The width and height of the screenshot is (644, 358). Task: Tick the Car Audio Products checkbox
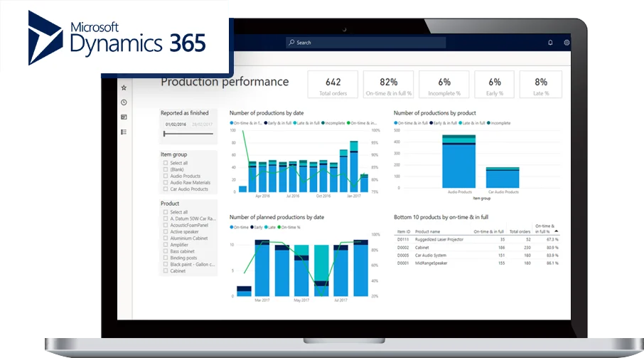tap(166, 189)
